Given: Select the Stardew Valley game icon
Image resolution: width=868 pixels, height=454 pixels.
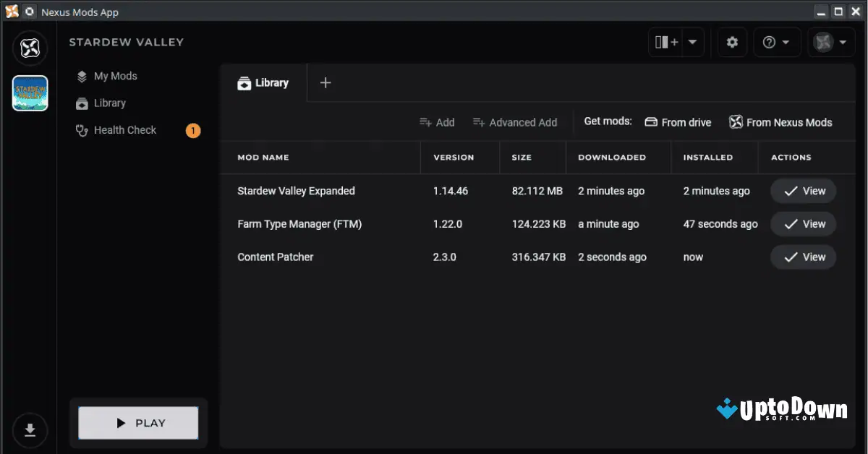Looking at the screenshot, I should point(30,93).
